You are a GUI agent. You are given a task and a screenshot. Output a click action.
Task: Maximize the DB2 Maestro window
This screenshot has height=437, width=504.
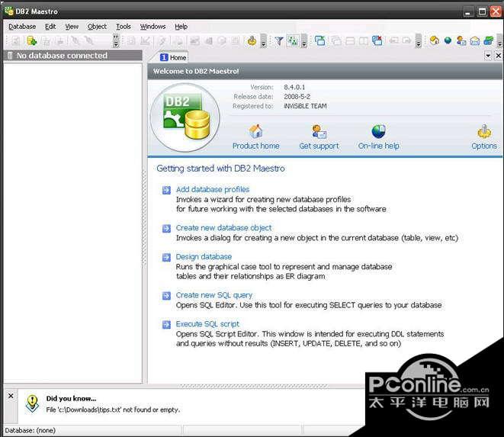point(482,11)
